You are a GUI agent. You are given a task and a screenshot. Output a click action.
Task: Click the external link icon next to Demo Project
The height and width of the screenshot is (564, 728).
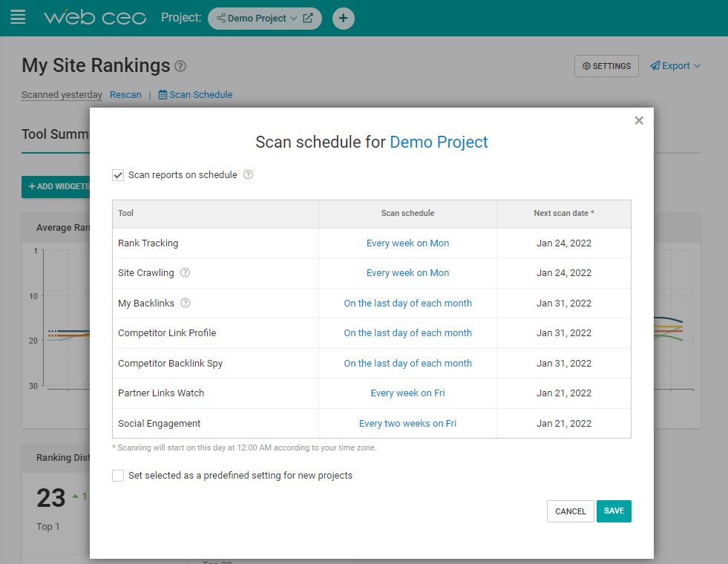click(x=309, y=18)
